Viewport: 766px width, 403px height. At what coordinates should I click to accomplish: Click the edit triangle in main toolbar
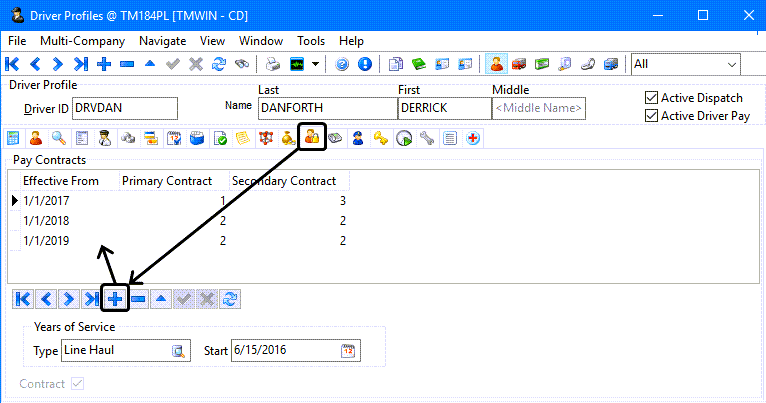pyautogui.click(x=149, y=64)
